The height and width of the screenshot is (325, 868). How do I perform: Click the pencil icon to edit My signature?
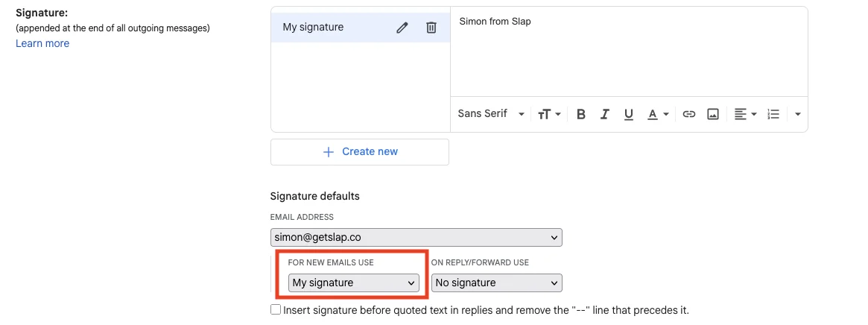(x=402, y=28)
